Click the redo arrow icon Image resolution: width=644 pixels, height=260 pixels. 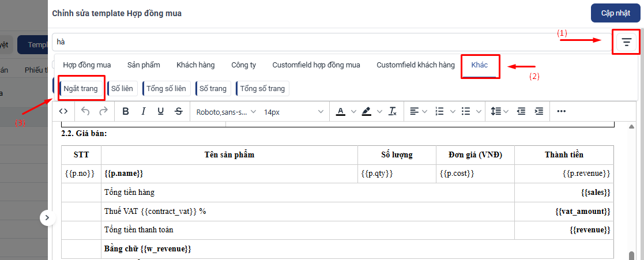coord(104,111)
